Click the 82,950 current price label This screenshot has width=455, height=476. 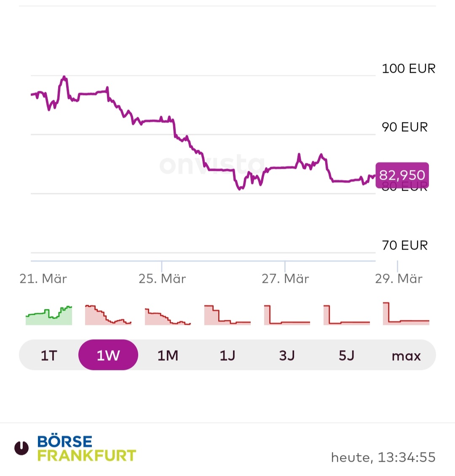pos(402,175)
